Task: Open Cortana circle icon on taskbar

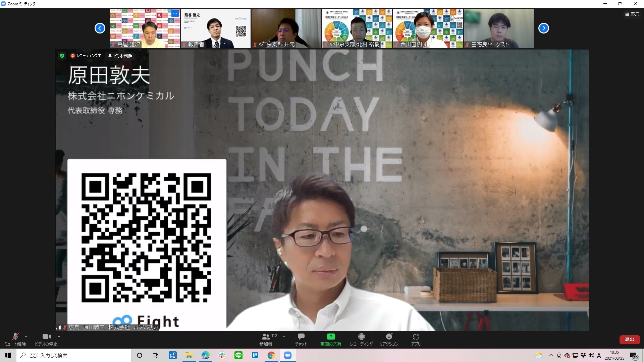Action: [140, 355]
